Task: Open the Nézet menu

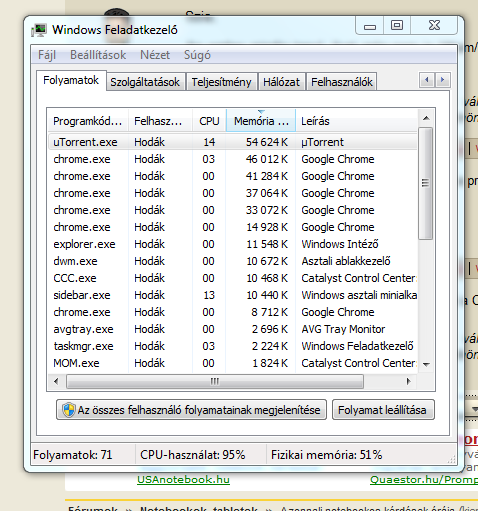Action: click(155, 55)
